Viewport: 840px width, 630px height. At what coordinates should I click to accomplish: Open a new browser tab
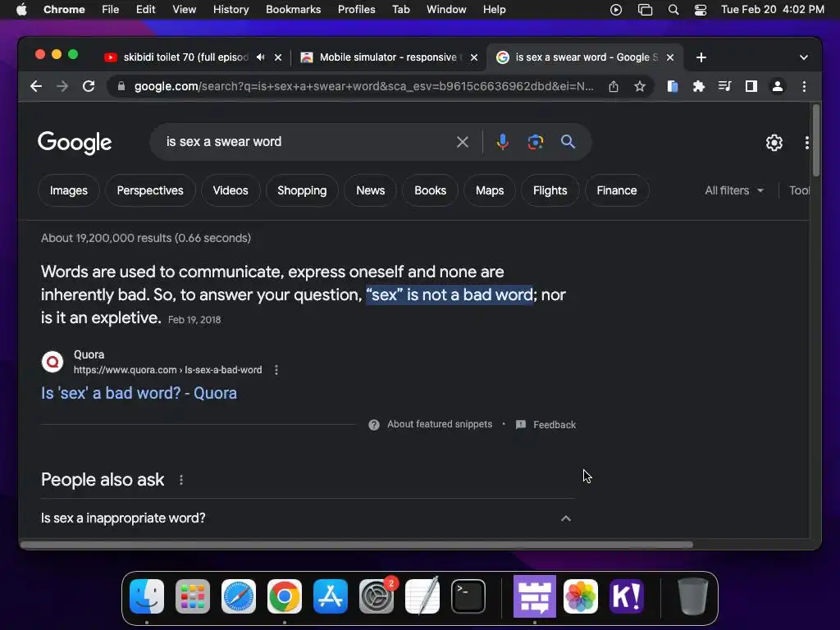[701, 57]
